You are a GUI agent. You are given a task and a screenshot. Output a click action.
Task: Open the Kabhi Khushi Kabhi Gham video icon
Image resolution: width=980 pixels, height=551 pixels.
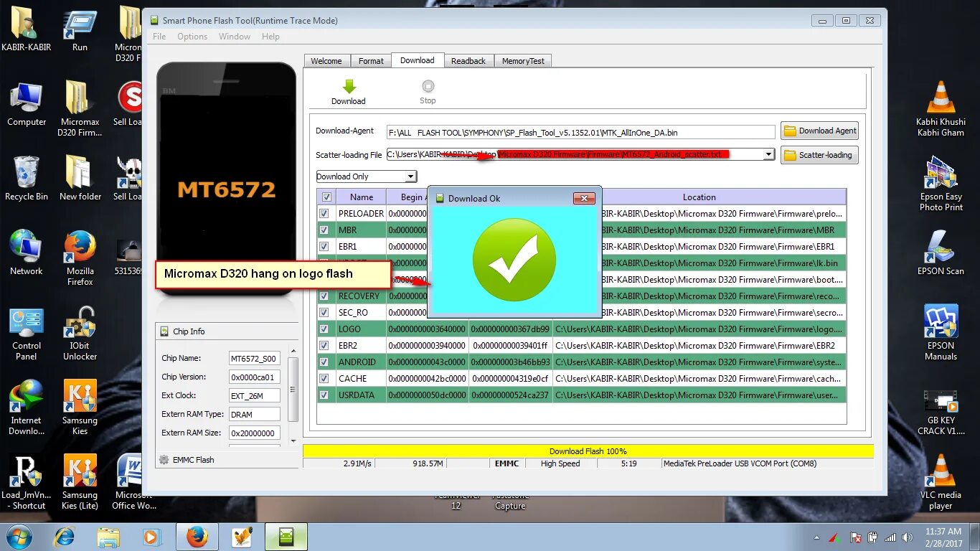(941, 109)
